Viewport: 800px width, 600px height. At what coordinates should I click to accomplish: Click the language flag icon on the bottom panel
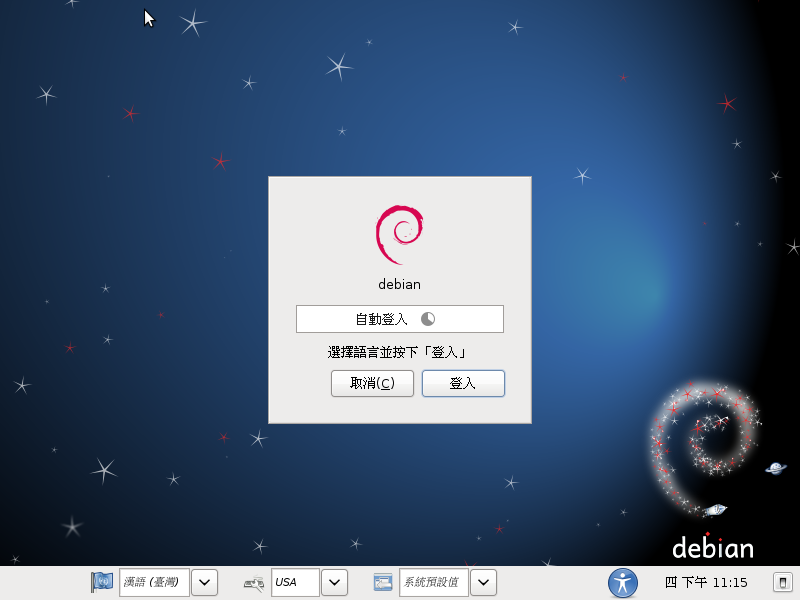point(101,582)
